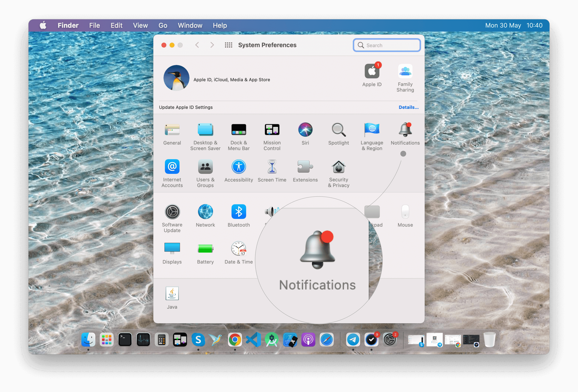Open the Finder menu

point(68,25)
